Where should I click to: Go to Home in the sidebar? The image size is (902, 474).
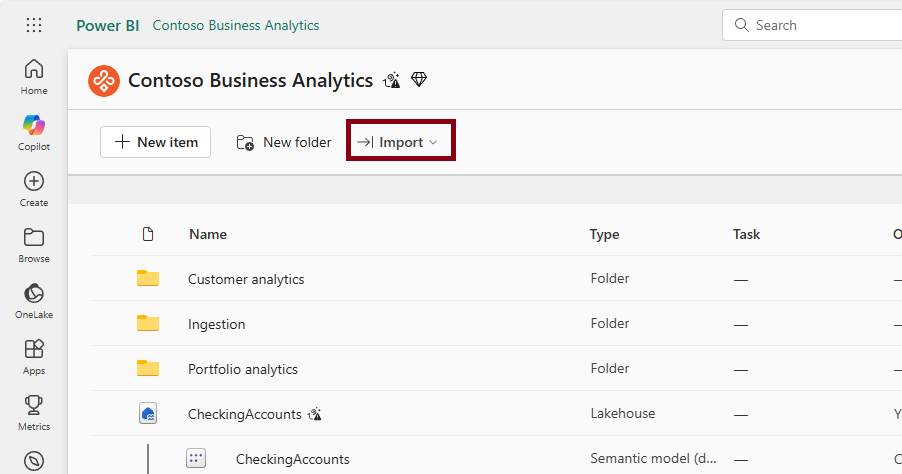pyautogui.click(x=34, y=77)
